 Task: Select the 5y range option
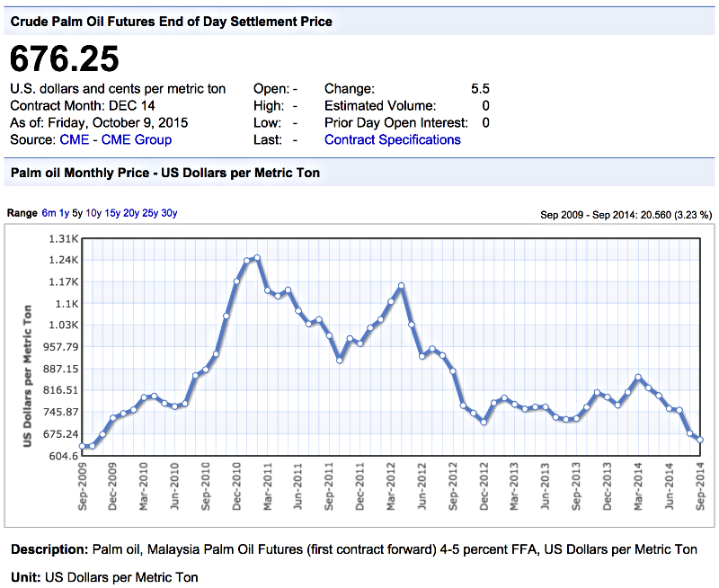(x=77, y=213)
